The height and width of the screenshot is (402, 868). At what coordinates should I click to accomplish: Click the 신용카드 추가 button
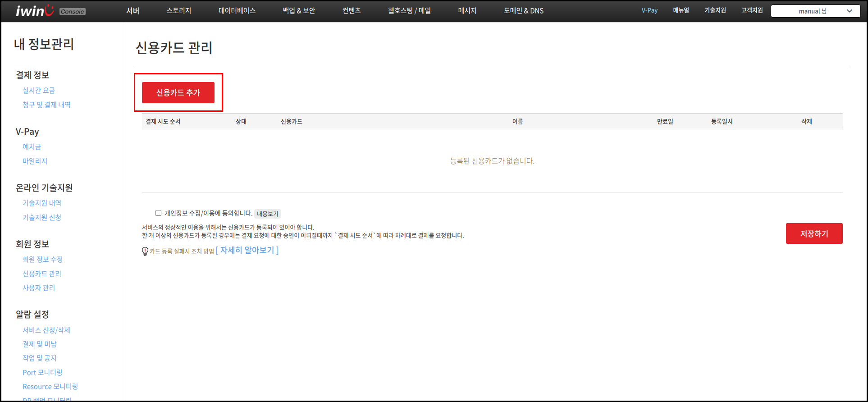[178, 93]
